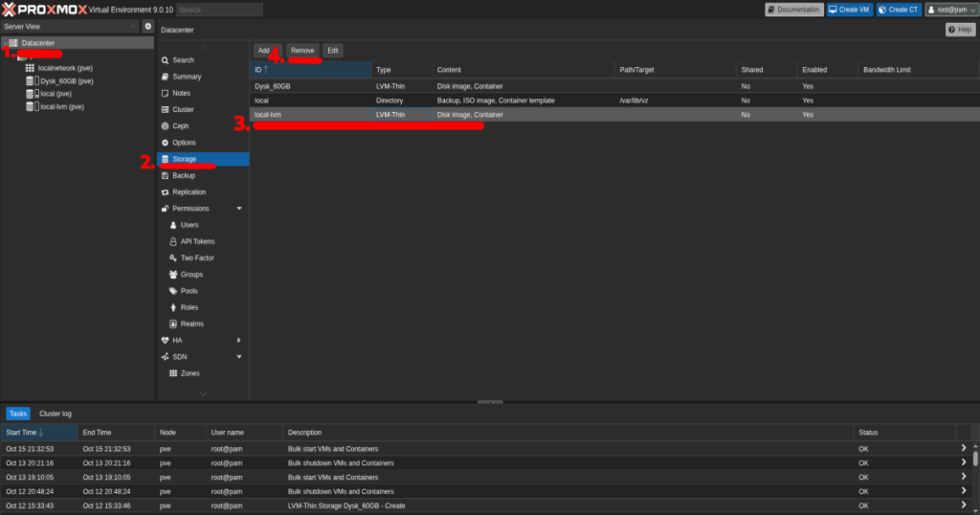
Task: Click the HA heartbeat icon
Action: [165, 341]
